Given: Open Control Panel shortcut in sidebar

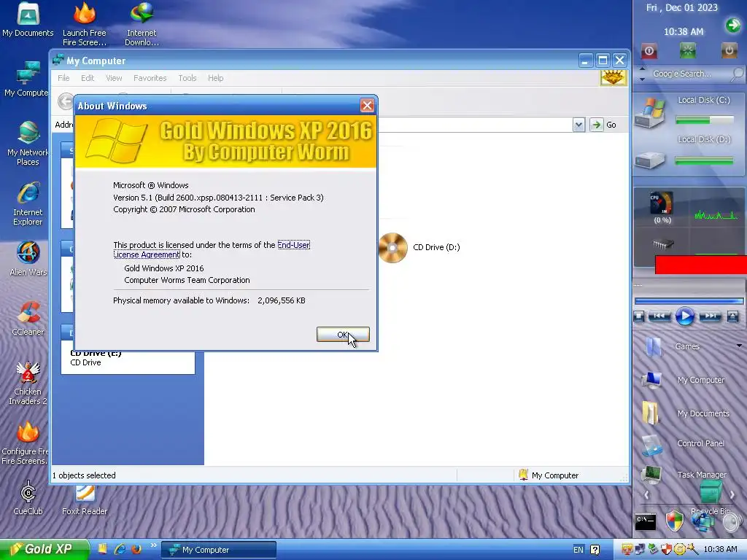Looking at the screenshot, I should tap(684, 444).
